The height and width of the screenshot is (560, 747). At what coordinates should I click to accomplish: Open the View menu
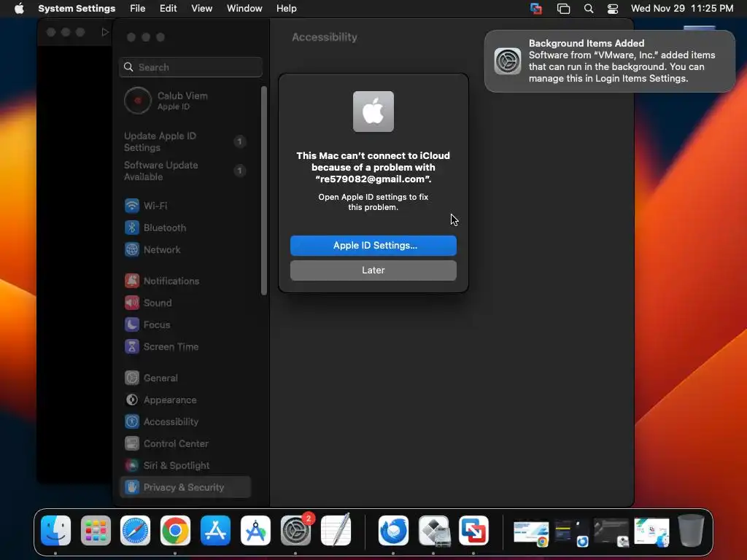click(x=202, y=9)
